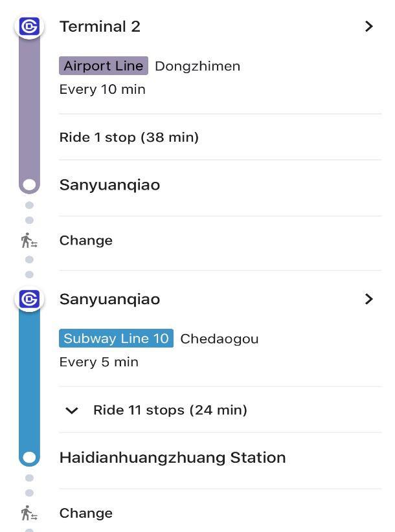Tap the walking transfer icon after Sanyuanqiao

[x=29, y=241]
